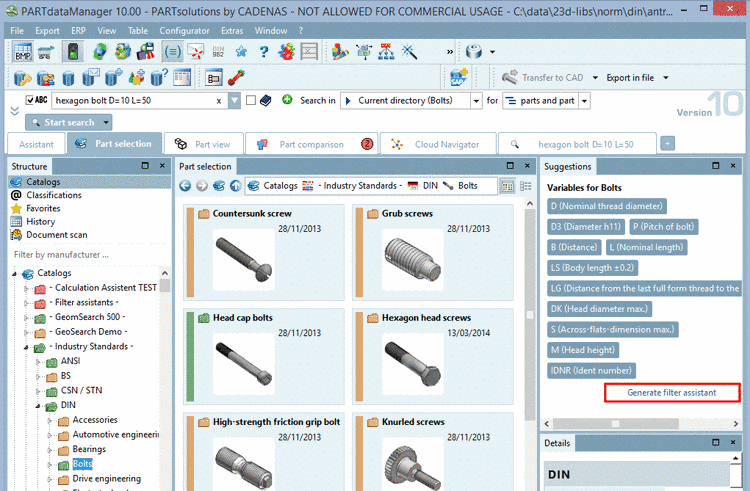Click Generate filter assistant link

[x=672, y=393]
